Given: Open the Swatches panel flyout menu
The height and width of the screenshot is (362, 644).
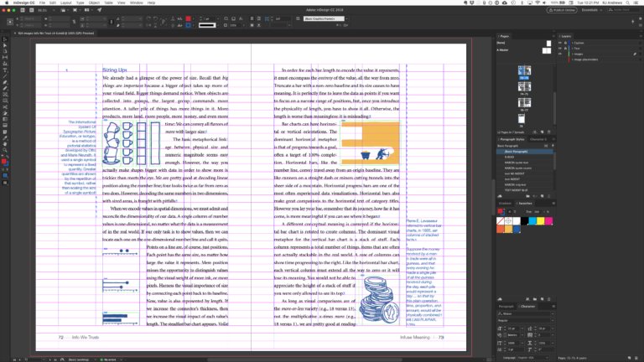Looking at the screenshot, I should (553, 203).
